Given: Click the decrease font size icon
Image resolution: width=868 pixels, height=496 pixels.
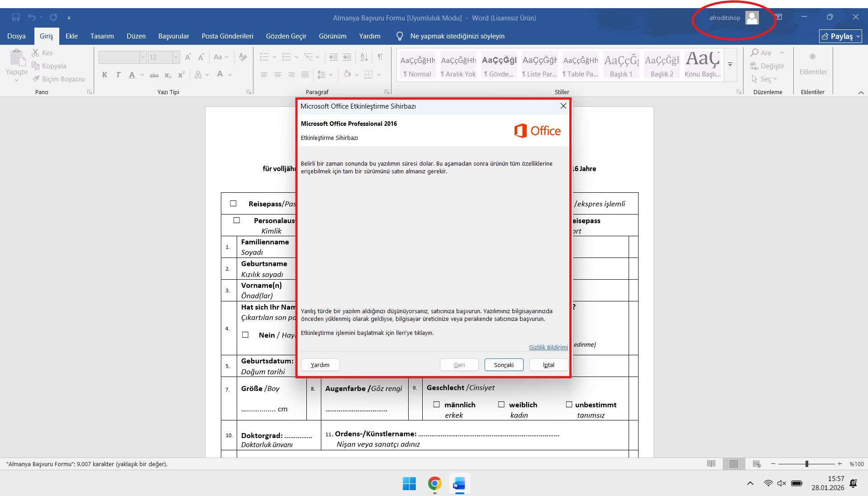Looking at the screenshot, I should [201, 57].
